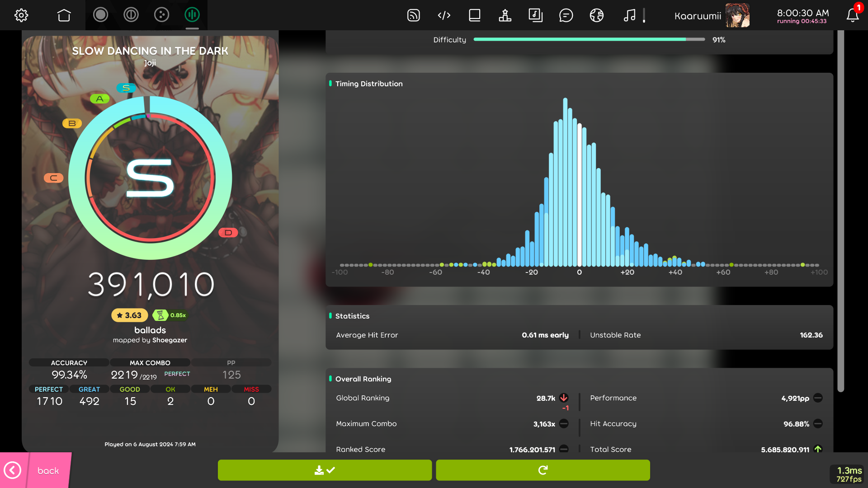
Task: Click the 125 PP value
Action: tap(231, 375)
